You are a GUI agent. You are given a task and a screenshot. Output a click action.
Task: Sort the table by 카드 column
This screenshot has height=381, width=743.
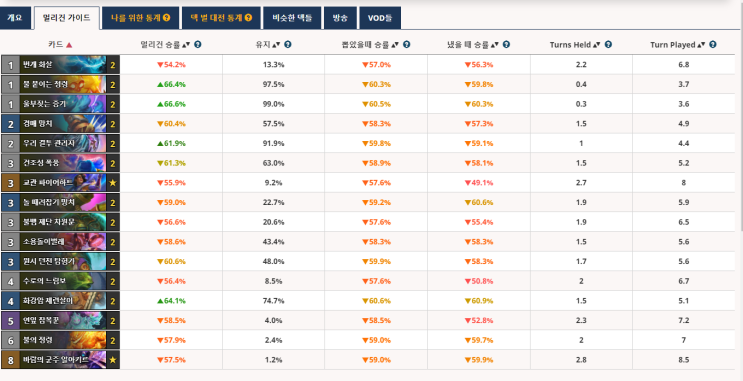coord(60,45)
